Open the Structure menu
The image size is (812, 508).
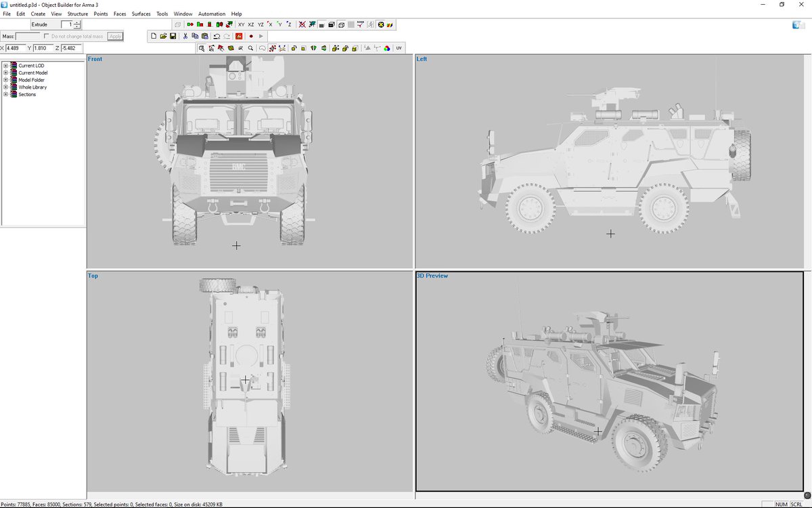(78, 14)
